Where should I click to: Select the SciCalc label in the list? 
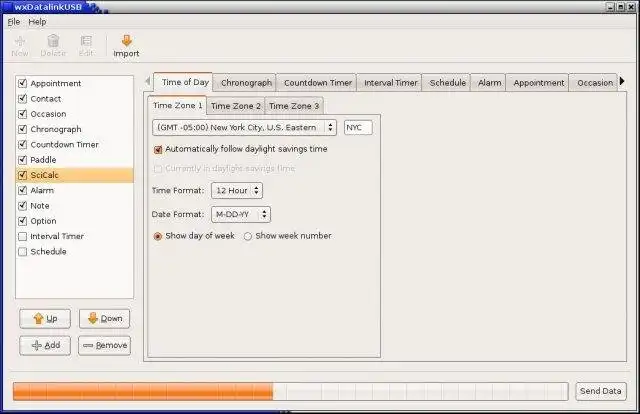[44, 175]
